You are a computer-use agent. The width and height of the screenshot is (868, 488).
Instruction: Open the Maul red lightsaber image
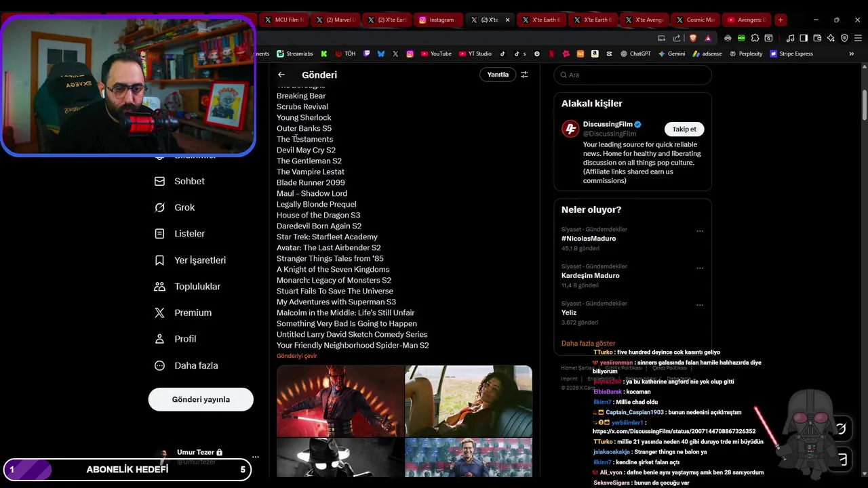point(340,401)
